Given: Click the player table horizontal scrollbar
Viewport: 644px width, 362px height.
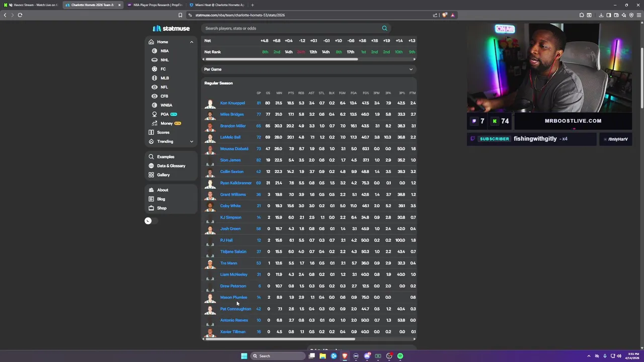Looking at the screenshot, I should pos(280,339).
